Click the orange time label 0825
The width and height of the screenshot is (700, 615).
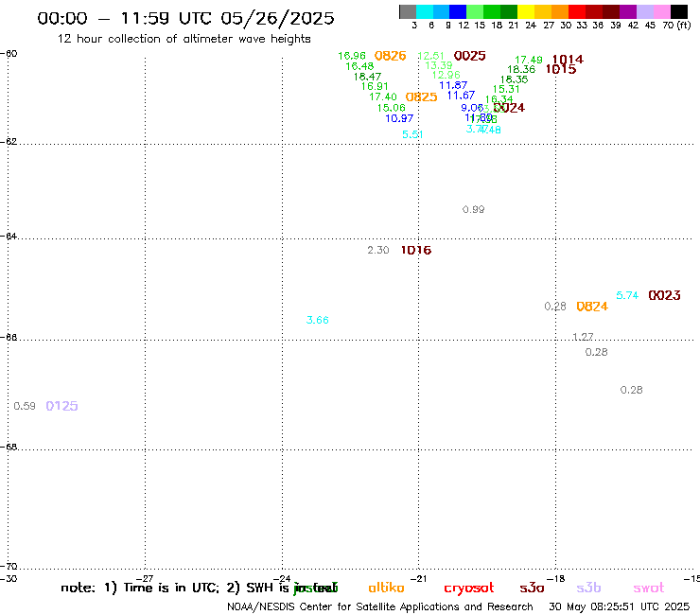pyautogui.click(x=422, y=97)
